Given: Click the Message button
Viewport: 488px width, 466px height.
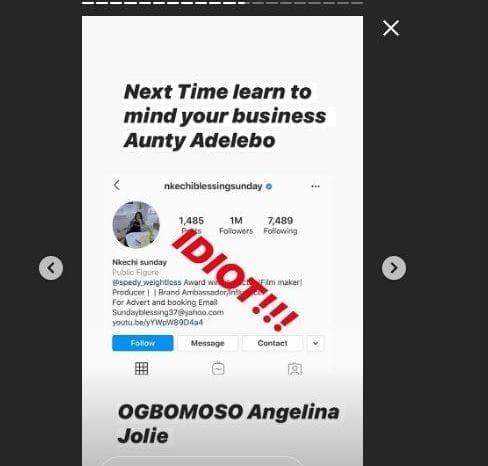Looking at the screenshot, I should [208, 343].
